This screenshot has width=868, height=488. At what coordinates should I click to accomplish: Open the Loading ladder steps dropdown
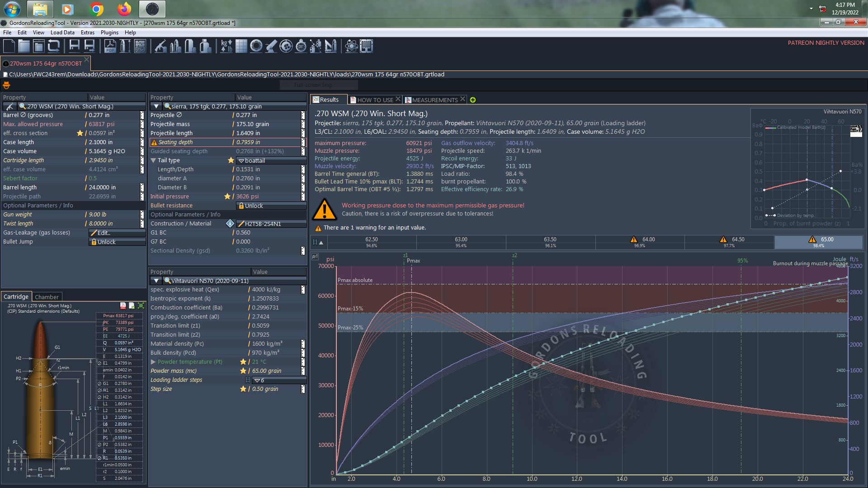tap(279, 380)
